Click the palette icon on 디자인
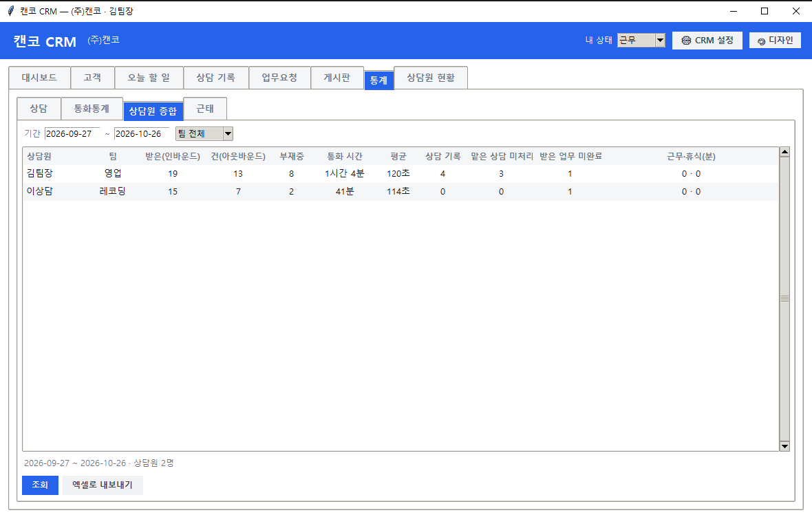812x517 pixels. pyautogui.click(x=761, y=41)
